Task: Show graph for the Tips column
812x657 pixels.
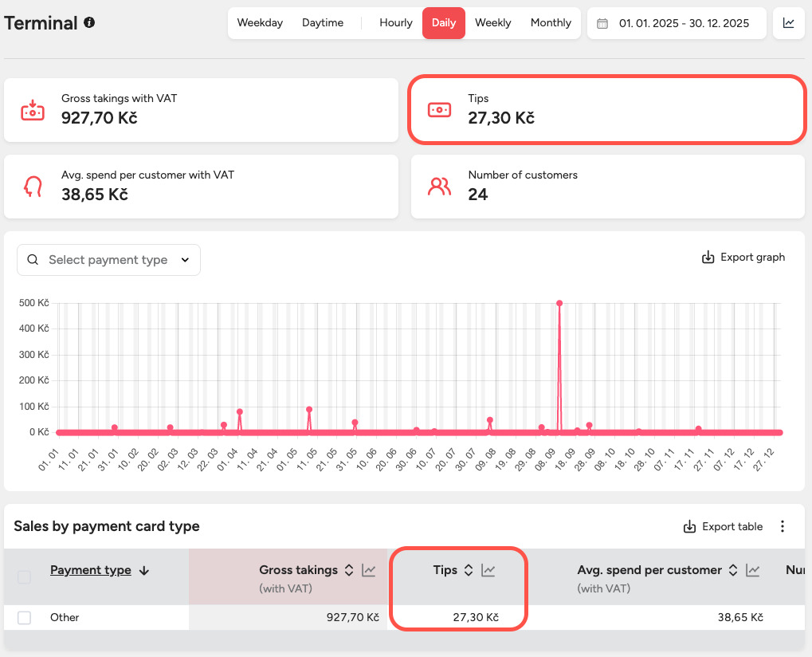Action: click(488, 570)
